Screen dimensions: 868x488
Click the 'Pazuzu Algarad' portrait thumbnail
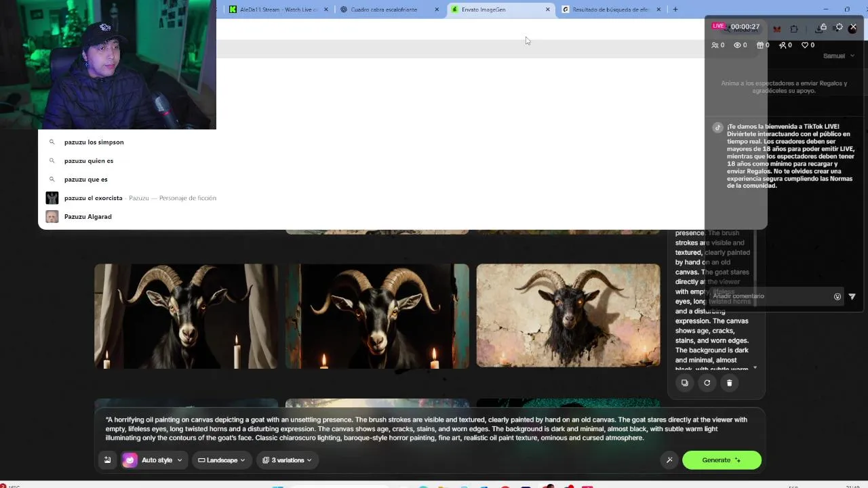52,217
